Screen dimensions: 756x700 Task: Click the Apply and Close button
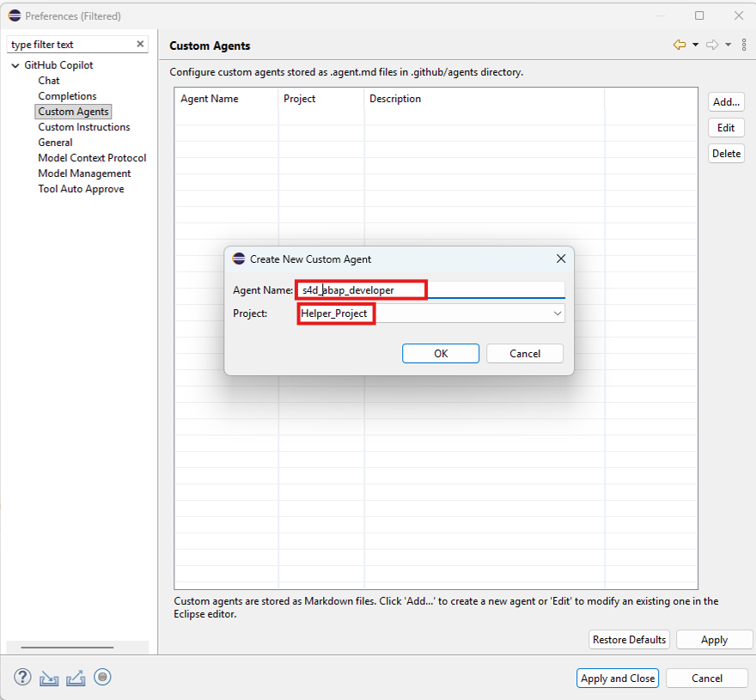point(618,679)
